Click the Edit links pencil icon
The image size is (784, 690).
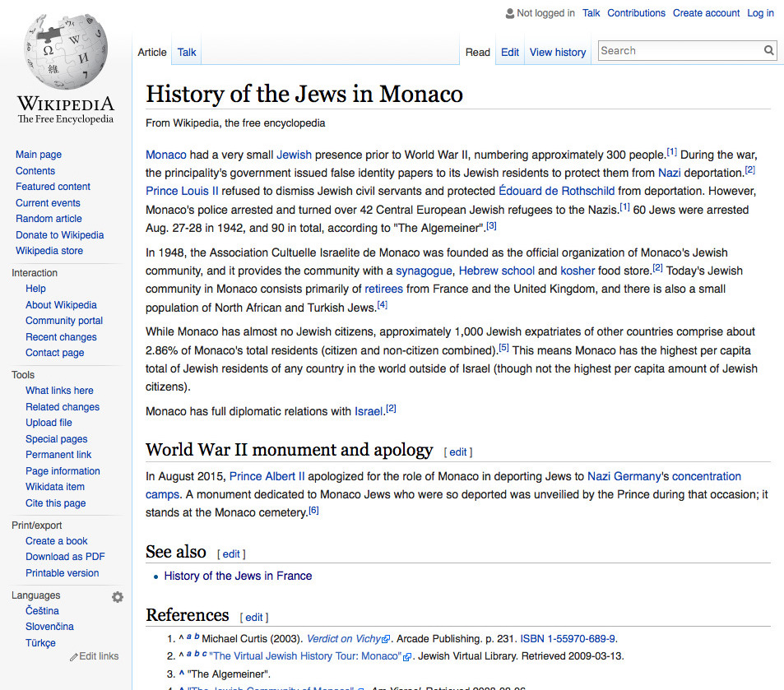74,655
